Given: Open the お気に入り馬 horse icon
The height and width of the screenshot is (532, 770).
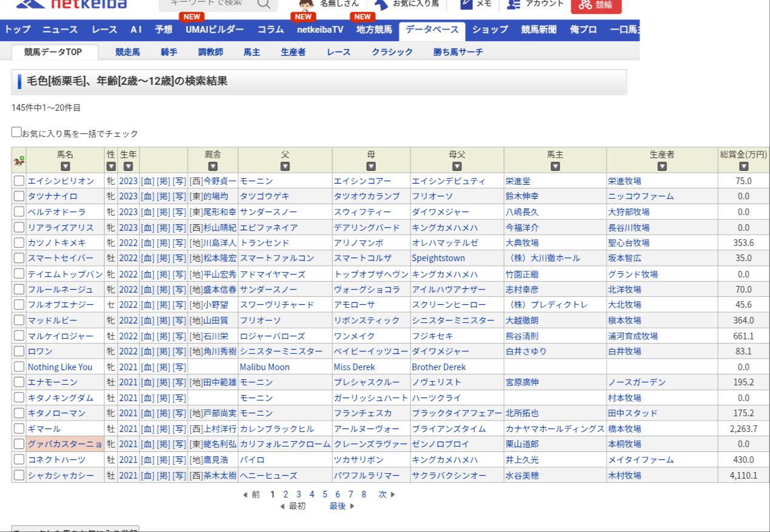Looking at the screenshot, I should point(381,4).
